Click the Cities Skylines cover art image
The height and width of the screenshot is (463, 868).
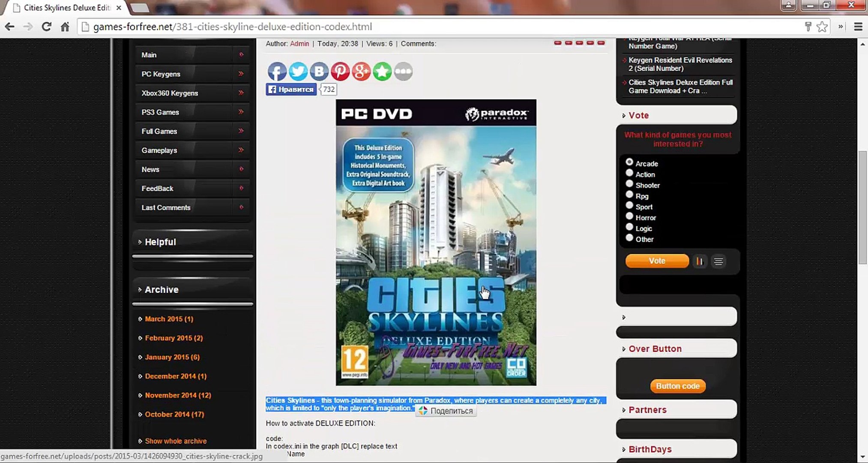coord(436,242)
